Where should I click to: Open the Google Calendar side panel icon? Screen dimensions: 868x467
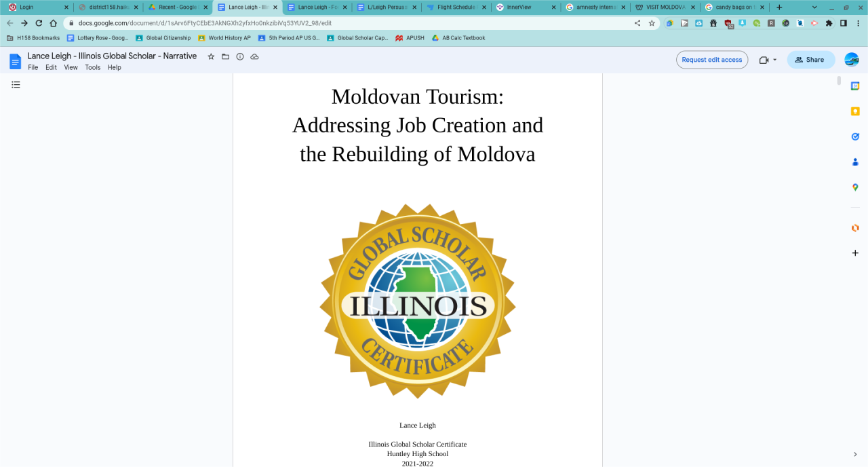point(855,86)
